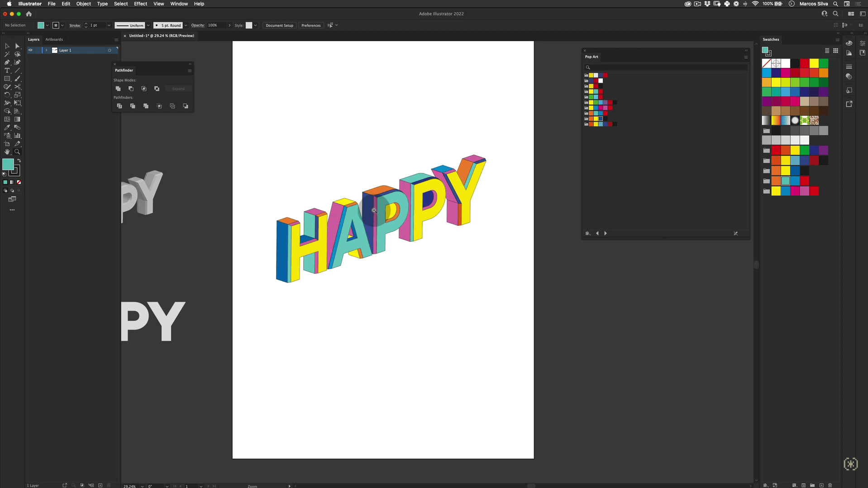Select the Paintbrush tool

[x=17, y=79]
